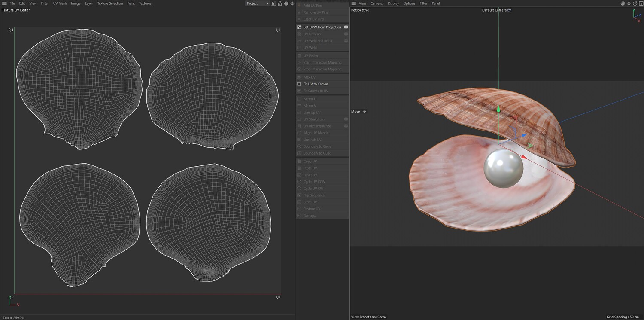Click the rotate camera icon in Perspective viewport
The width and height of the screenshot is (644, 320).
pos(635,3)
